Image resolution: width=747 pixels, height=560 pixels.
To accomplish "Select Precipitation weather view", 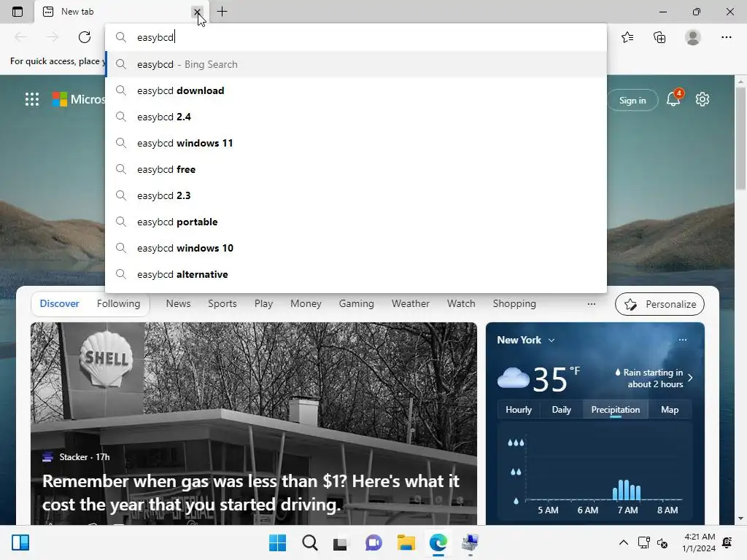I will [x=616, y=410].
